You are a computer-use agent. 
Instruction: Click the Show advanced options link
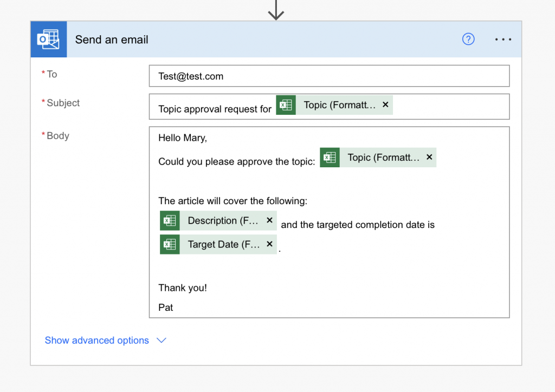pos(96,340)
